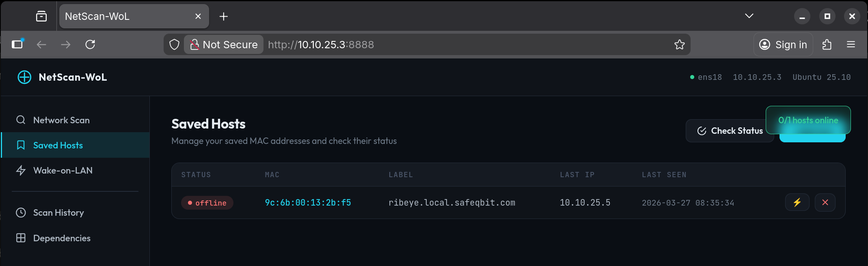Screen dimensions: 868x266
Task: Open the Firefox View icon
Action: [x=41, y=17]
